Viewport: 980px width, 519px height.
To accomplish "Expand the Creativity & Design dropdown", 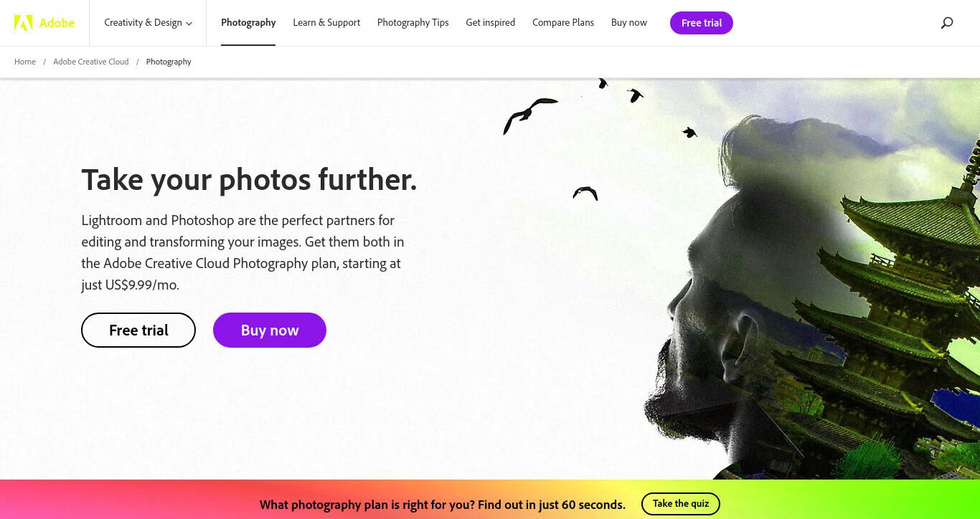I will [148, 23].
